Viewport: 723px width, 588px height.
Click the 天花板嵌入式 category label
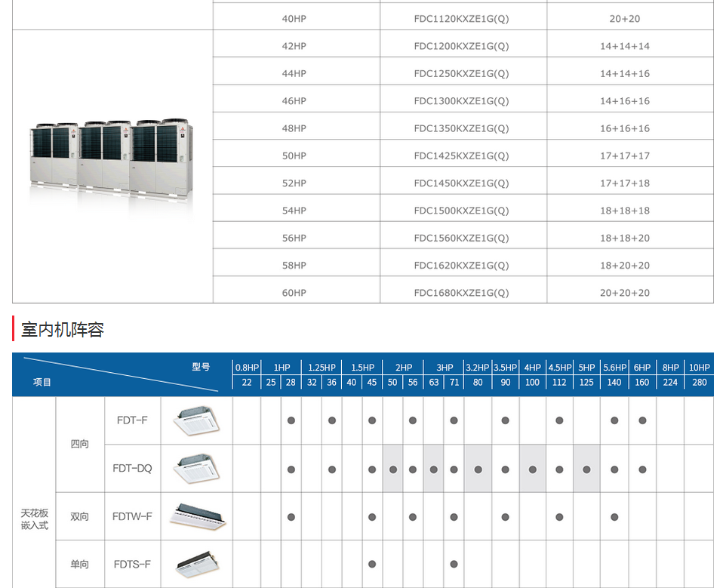[34, 519]
